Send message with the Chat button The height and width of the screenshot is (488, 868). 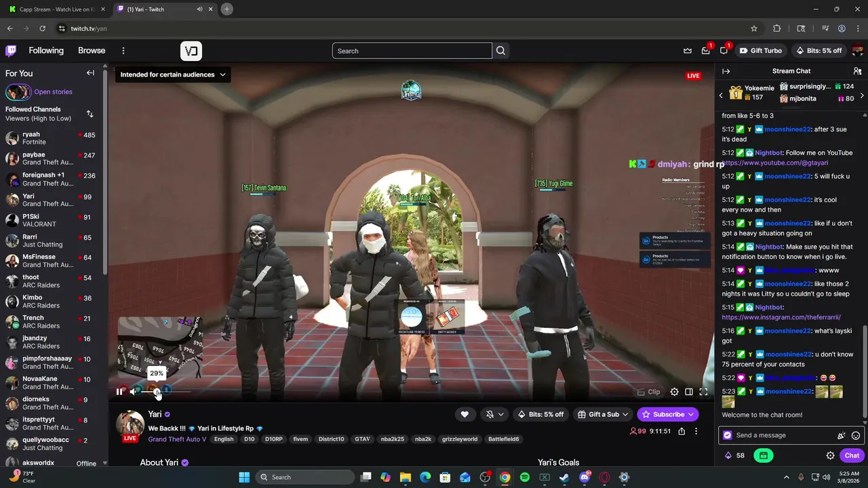pyautogui.click(x=852, y=455)
